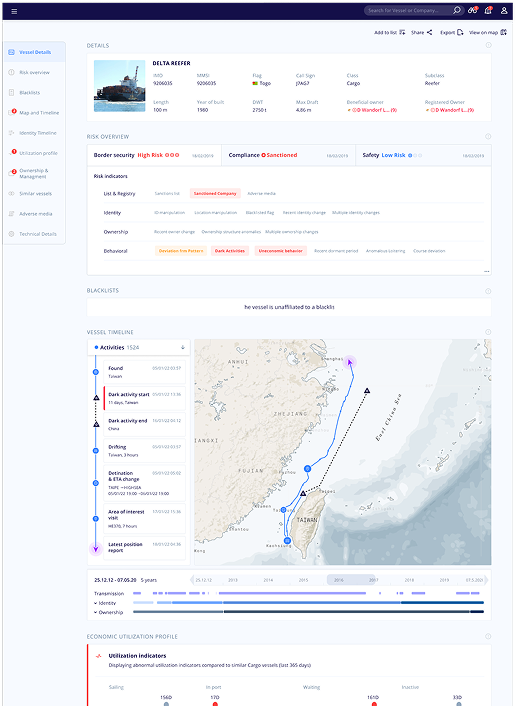Select the Dark Activities risk tag
The image size is (516, 706).
[230, 251]
